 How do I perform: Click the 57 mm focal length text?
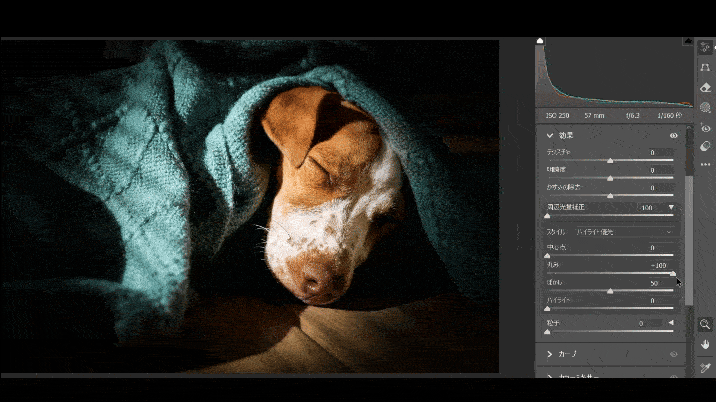[x=594, y=116]
